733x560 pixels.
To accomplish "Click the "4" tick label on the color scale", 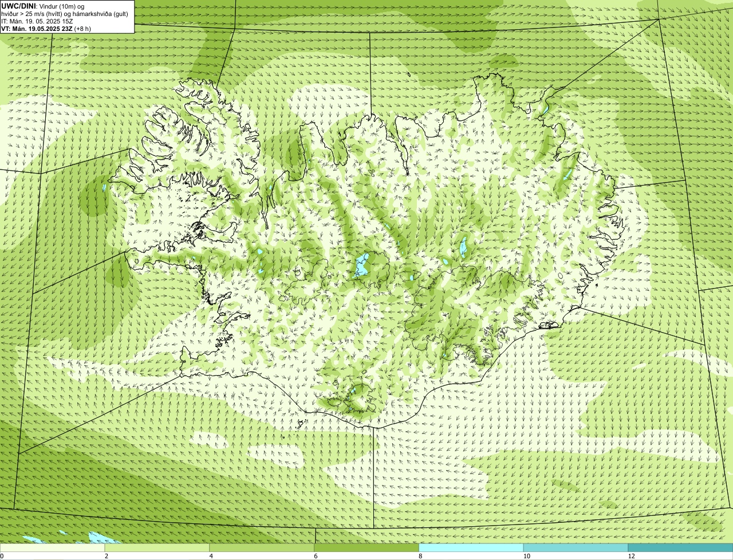I will point(211,556).
